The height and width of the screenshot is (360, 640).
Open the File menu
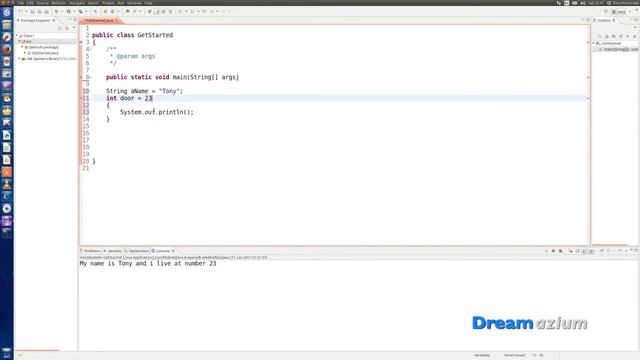(x=20, y=3)
